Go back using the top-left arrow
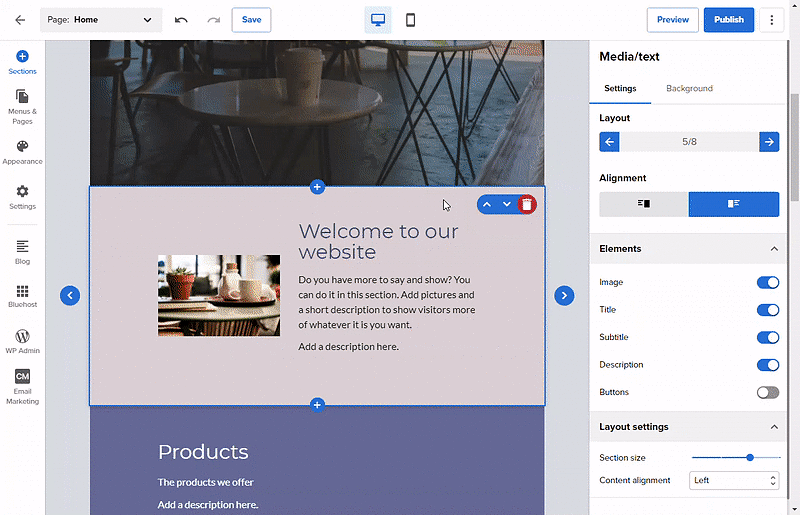This screenshot has width=800, height=515. click(20, 20)
